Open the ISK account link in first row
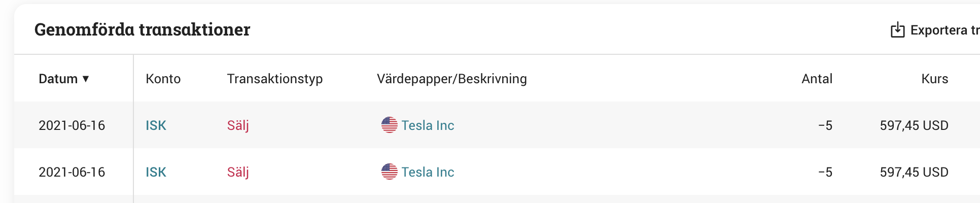This screenshot has width=980, height=203. (x=156, y=125)
